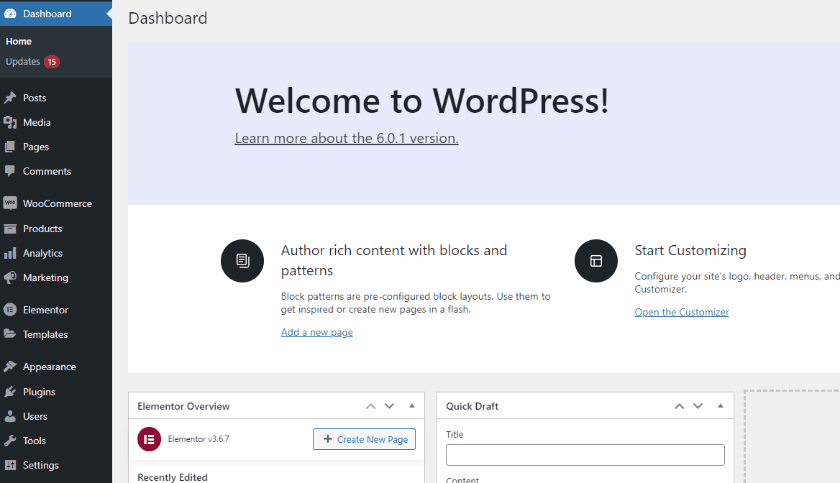
Task: Click the Analytics bar chart icon
Action: tap(10, 253)
